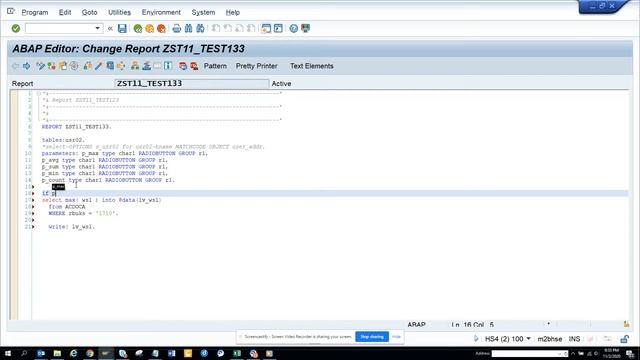Click the lock icon in status bar

click(624, 339)
